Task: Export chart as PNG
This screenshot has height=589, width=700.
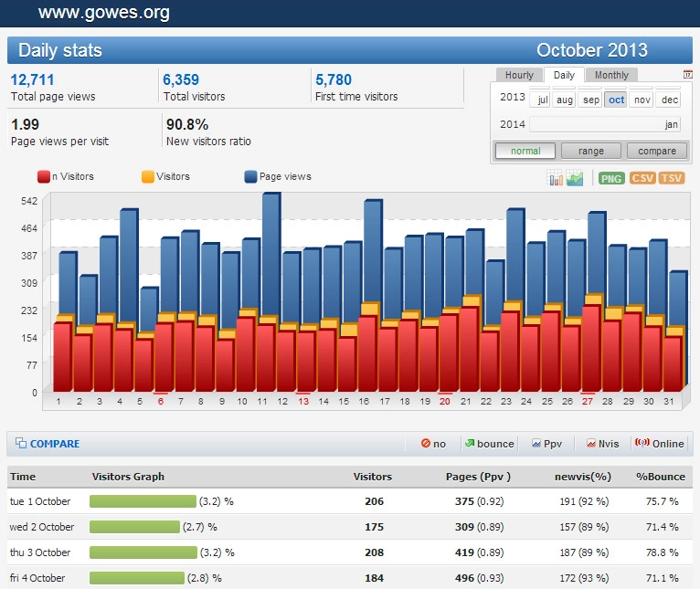Action: pyautogui.click(x=611, y=178)
